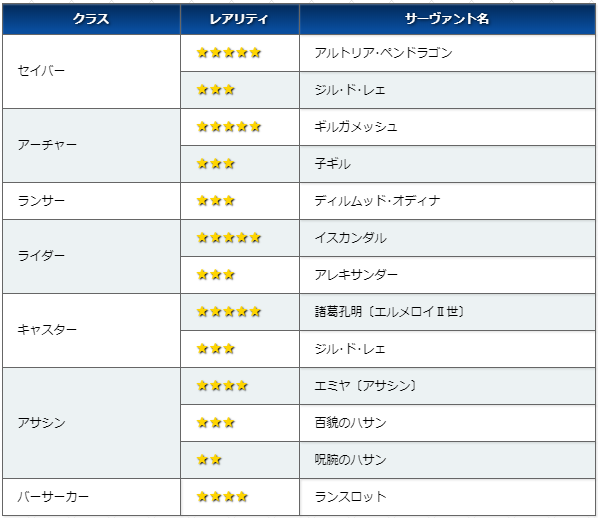
Task: Click the five-star rating for アルトリア・ペンドラゴン
Action: [229, 53]
